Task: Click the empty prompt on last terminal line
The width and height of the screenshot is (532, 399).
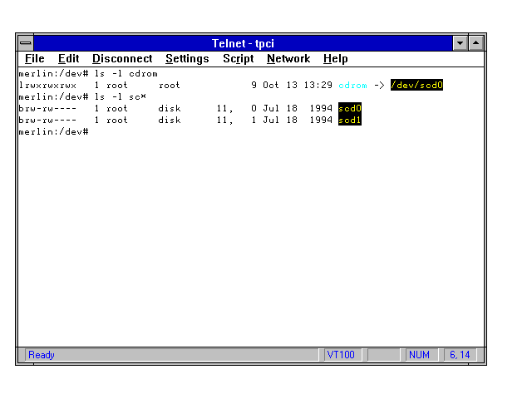Action: pos(91,131)
